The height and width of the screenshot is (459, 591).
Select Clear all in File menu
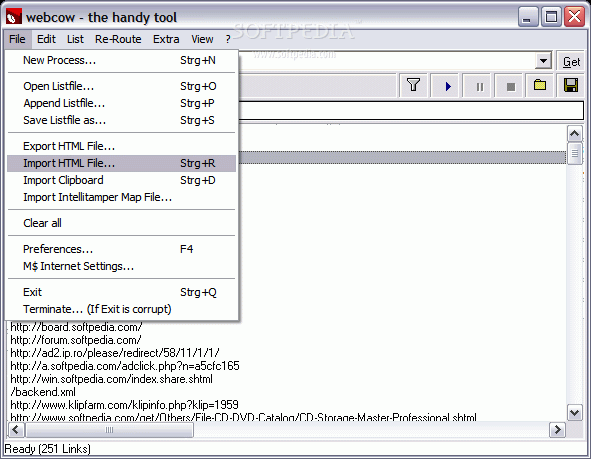[121, 223]
